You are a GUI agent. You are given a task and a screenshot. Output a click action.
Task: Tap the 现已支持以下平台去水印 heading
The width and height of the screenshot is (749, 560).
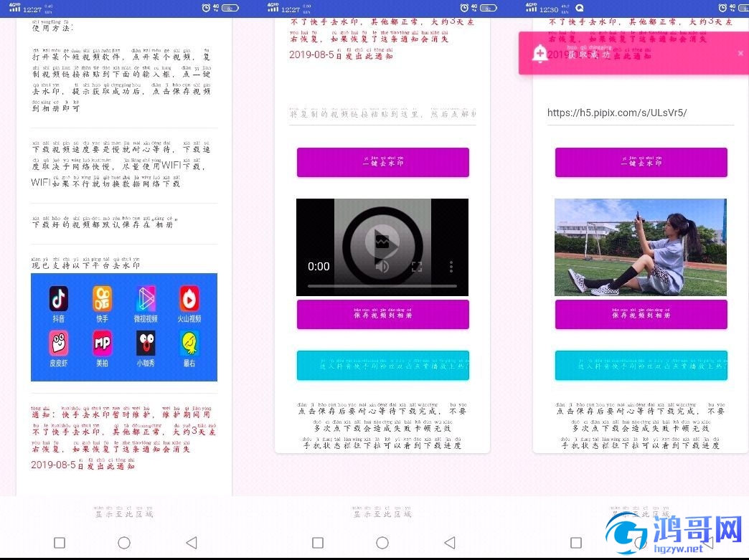(85, 263)
